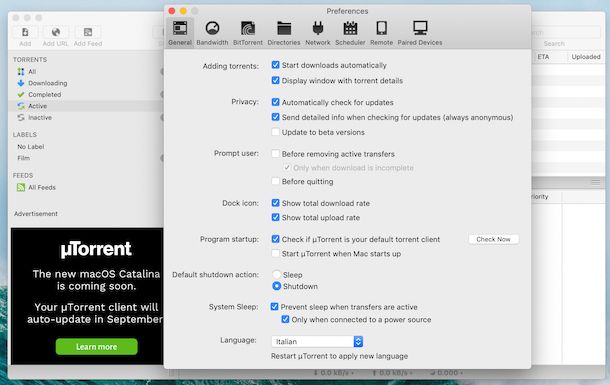610x385 pixels.
Task: Click the Search field in main window
Action: pyautogui.click(x=566, y=33)
